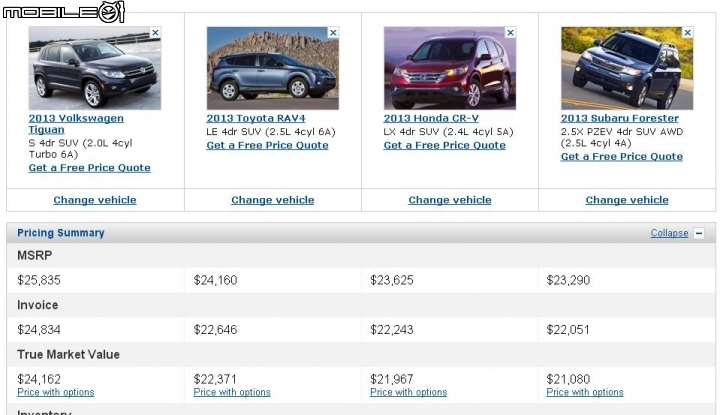Open the Honda CR-V photo
This screenshot has width=720, height=415.
450,68
